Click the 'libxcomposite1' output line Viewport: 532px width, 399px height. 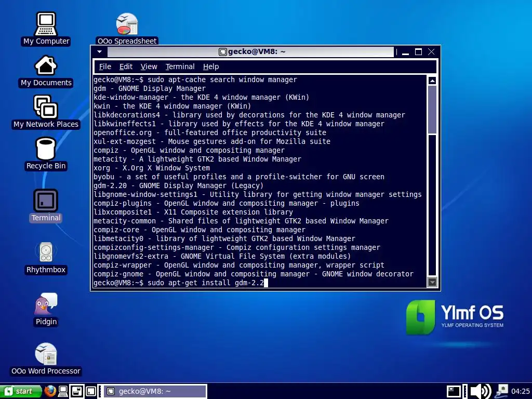click(x=193, y=212)
